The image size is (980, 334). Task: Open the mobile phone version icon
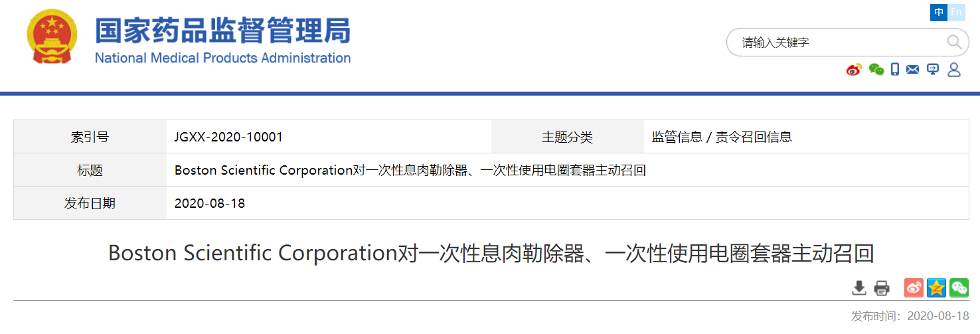(x=895, y=70)
